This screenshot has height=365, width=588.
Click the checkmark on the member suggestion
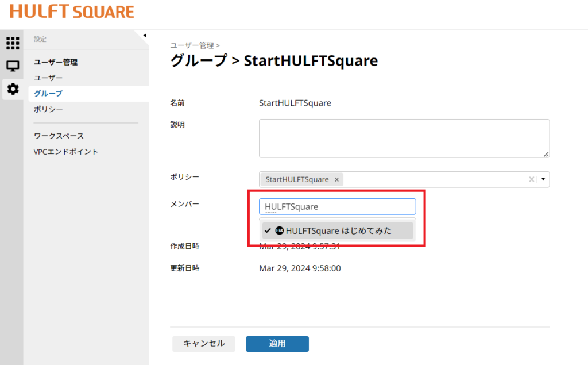point(267,230)
